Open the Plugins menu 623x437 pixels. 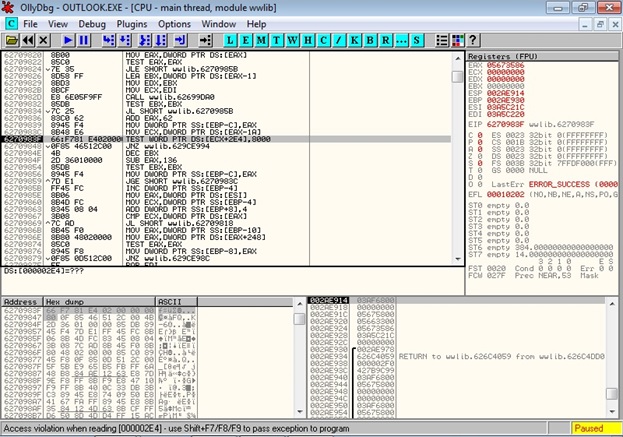(x=131, y=23)
